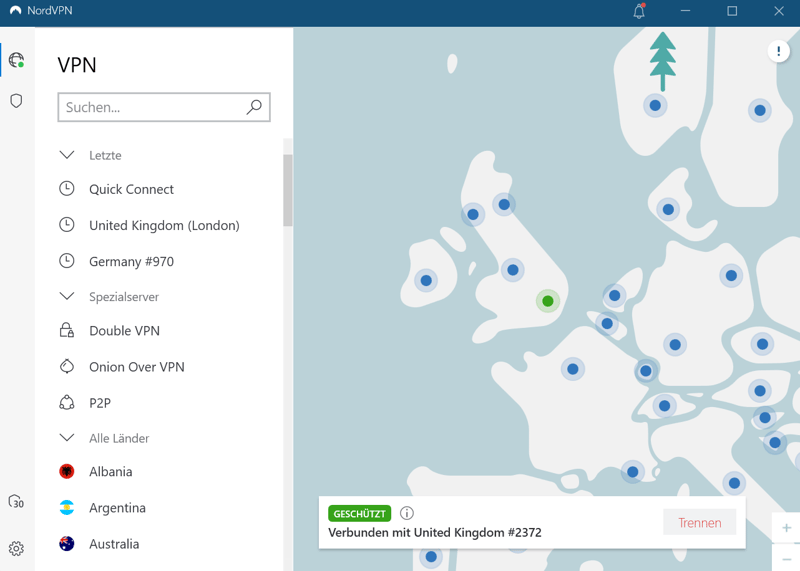This screenshot has width=800, height=571.
Task: Collapse the Spezialserver section
Action: click(x=67, y=297)
